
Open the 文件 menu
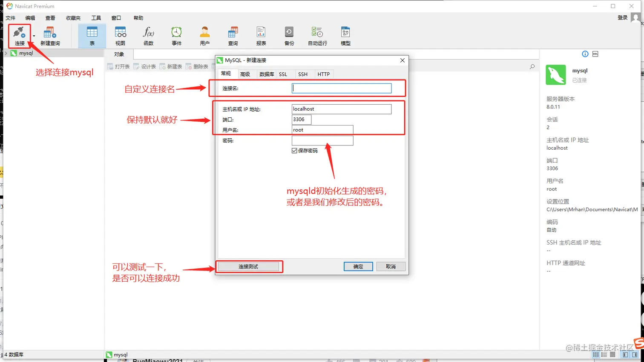pos(11,18)
